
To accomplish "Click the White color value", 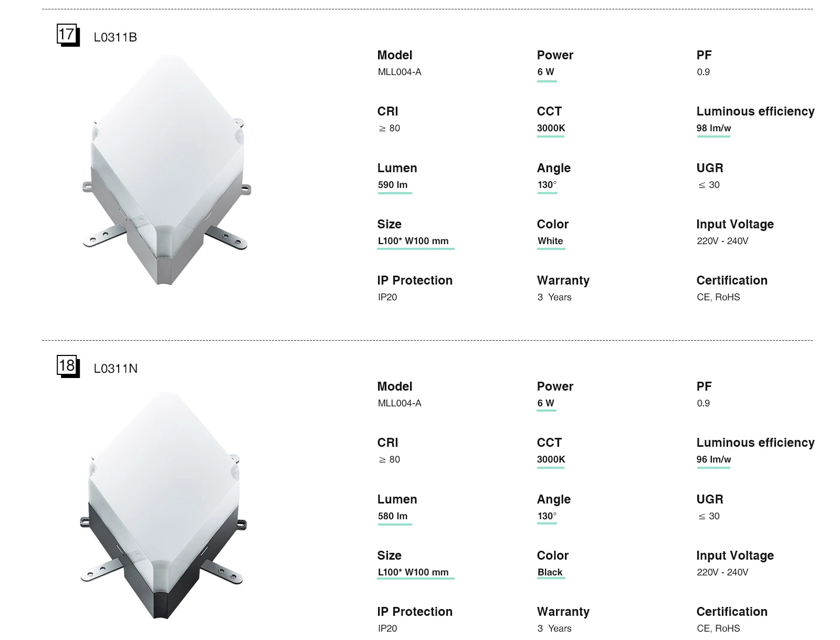I will coord(550,241).
